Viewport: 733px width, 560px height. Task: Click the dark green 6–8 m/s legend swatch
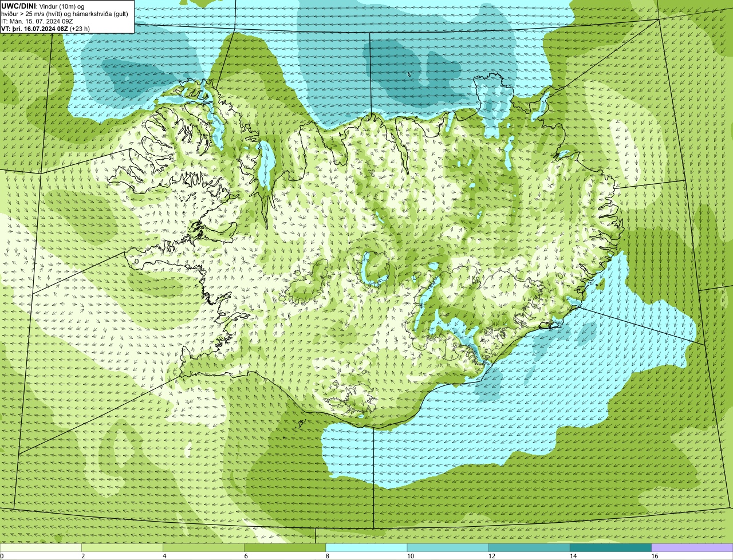point(285,548)
